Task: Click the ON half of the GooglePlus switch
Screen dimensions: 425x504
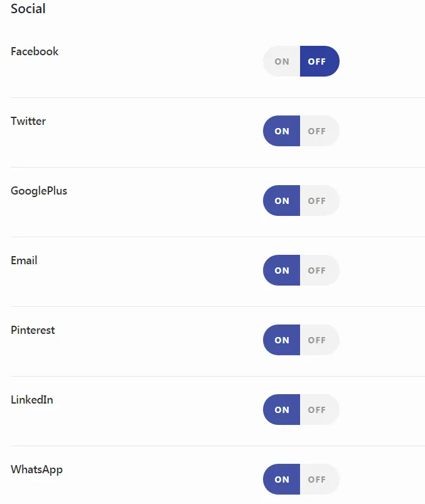Action: [282, 201]
